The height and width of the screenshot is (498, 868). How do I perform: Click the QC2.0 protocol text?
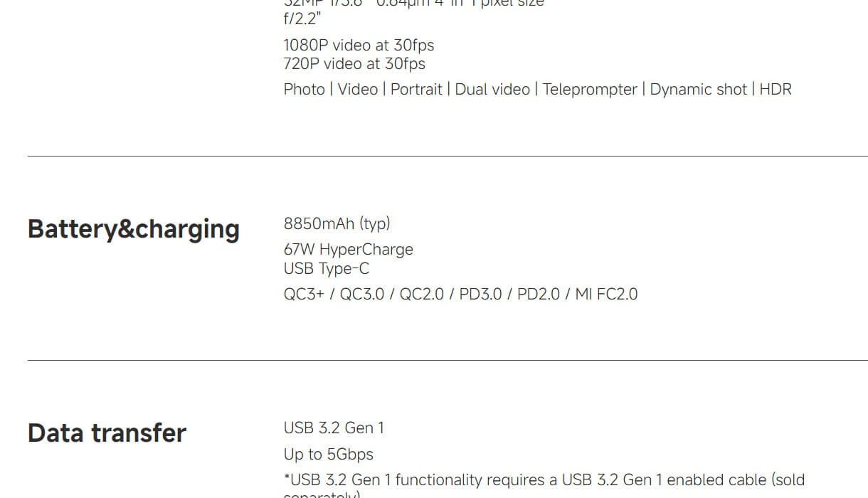pyautogui.click(x=421, y=294)
